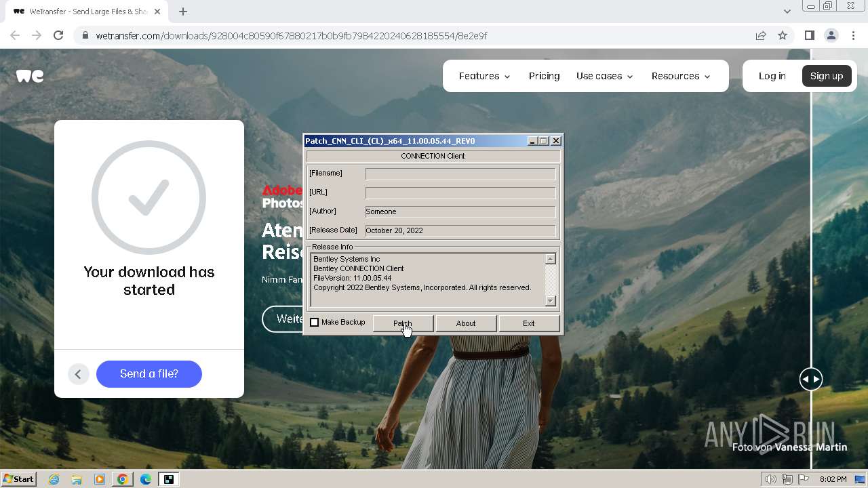Switch to Chrome in the taskbar
Screen dimensions: 868x488
click(122, 479)
